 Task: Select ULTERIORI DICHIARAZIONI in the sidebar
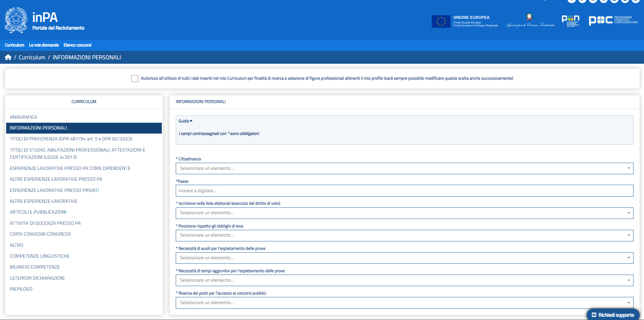point(84,278)
